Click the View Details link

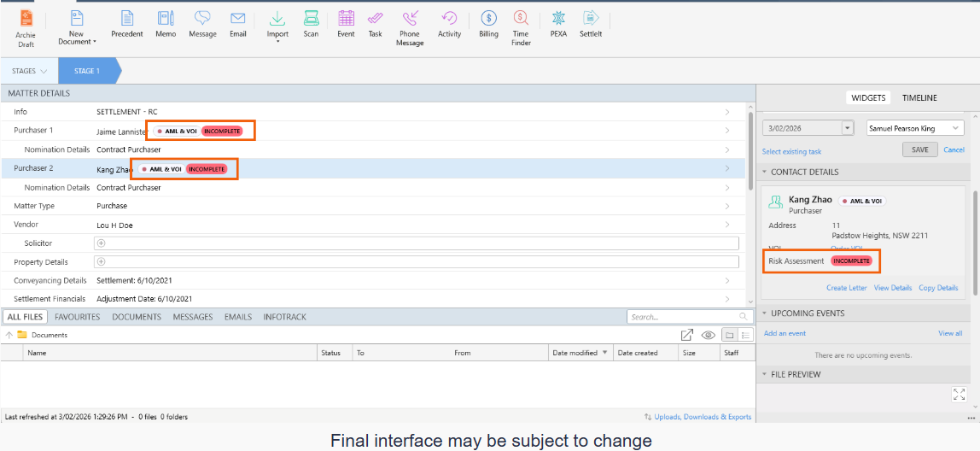(893, 288)
